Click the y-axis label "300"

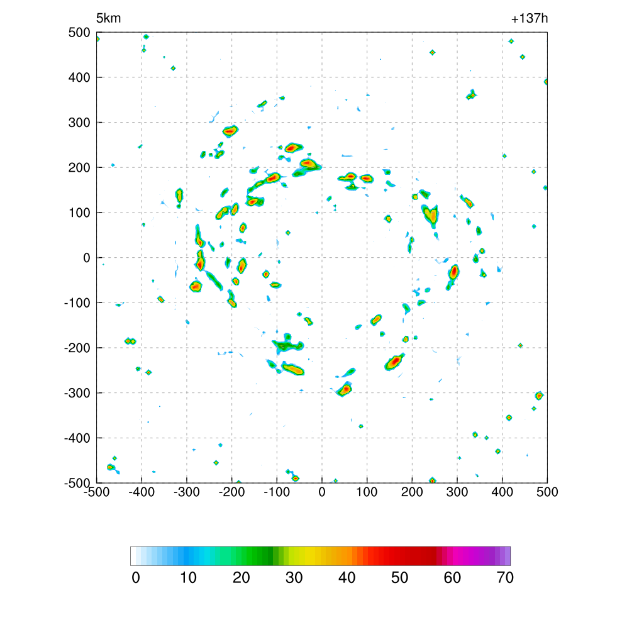coord(79,123)
